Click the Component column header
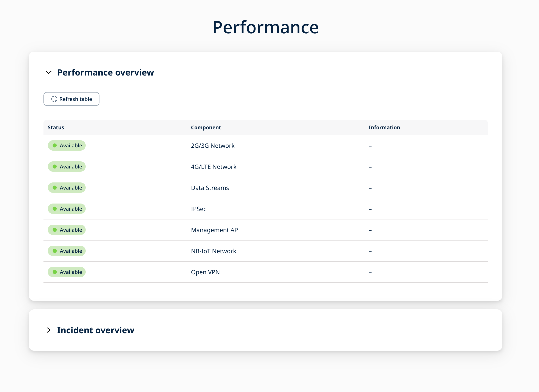Viewport: 539px width, 392px height. point(206,127)
